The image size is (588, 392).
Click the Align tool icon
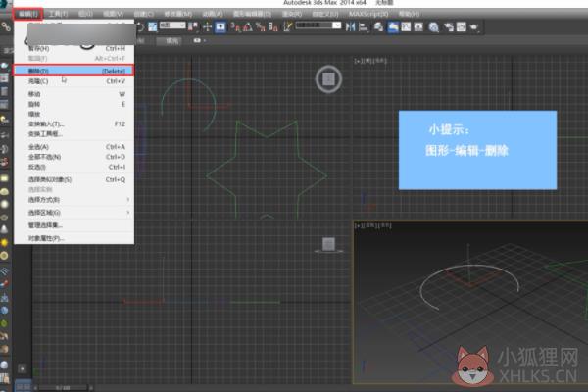coord(364,26)
